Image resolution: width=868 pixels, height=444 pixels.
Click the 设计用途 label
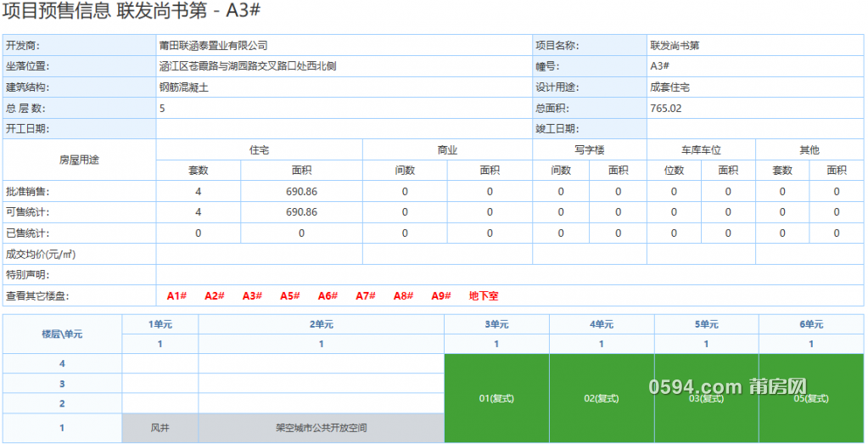[557, 87]
